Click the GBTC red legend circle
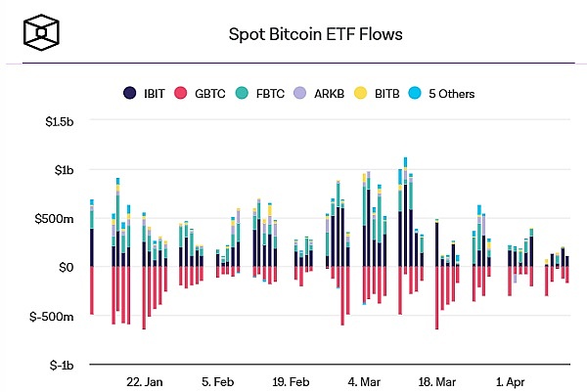The image size is (587, 392). [179, 94]
